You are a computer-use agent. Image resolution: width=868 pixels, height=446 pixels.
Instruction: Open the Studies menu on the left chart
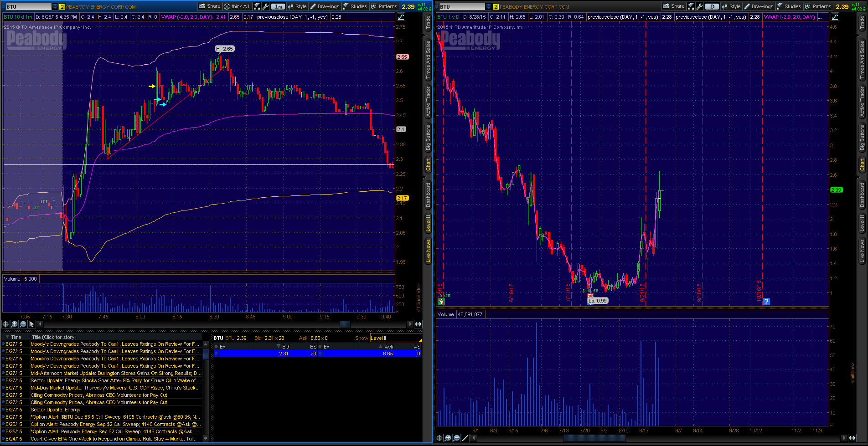click(355, 6)
